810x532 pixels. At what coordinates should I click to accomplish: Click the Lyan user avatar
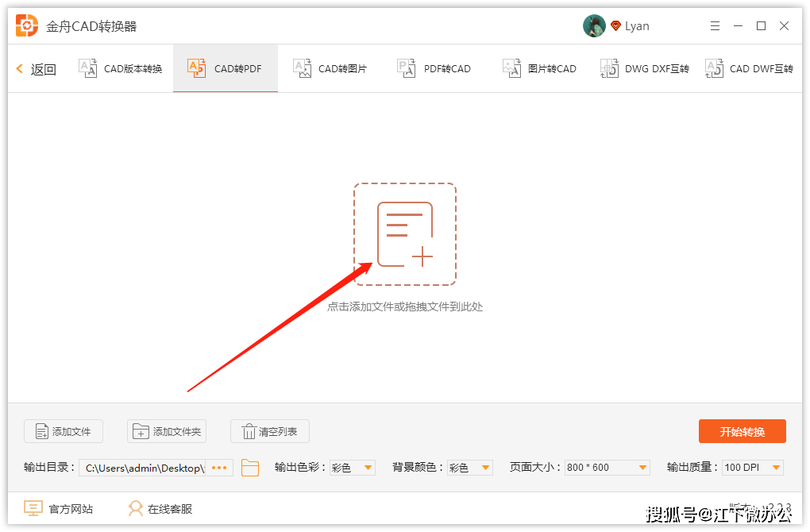(594, 26)
